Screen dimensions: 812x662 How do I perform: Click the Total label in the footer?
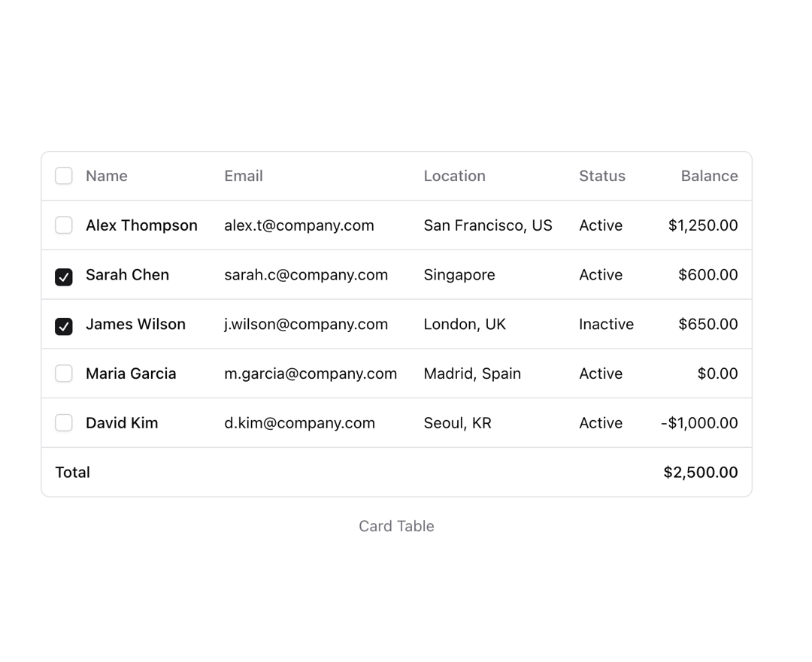pos(72,473)
